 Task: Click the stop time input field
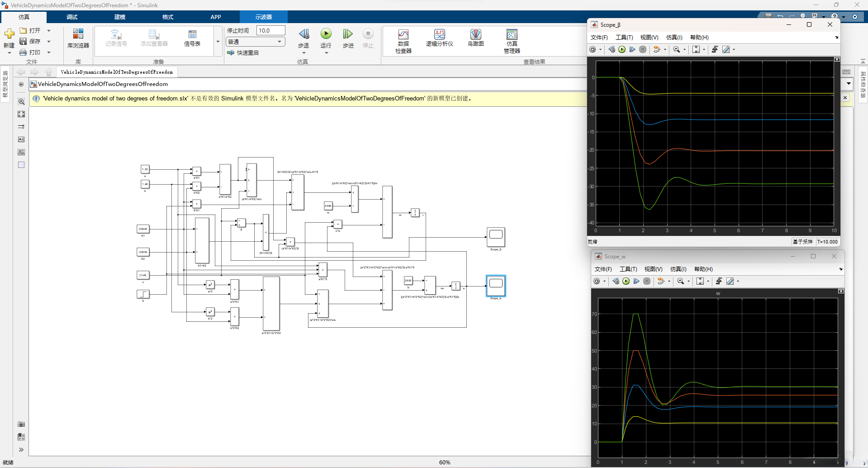click(x=270, y=31)
